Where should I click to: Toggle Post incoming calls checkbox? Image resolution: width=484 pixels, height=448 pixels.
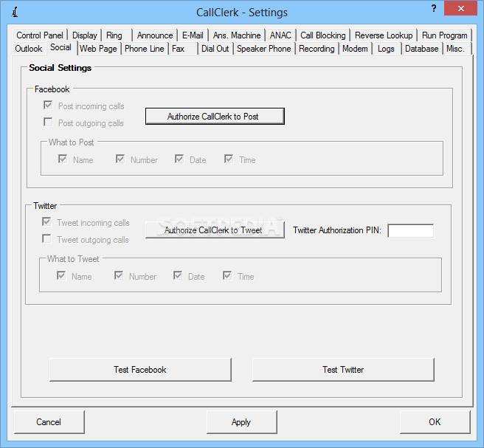(x=48, y=106)
